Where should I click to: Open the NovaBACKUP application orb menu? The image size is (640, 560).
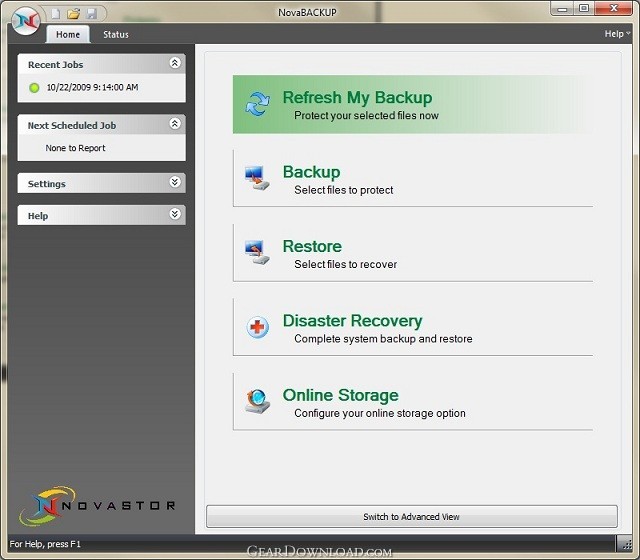(x=25, y=21)
